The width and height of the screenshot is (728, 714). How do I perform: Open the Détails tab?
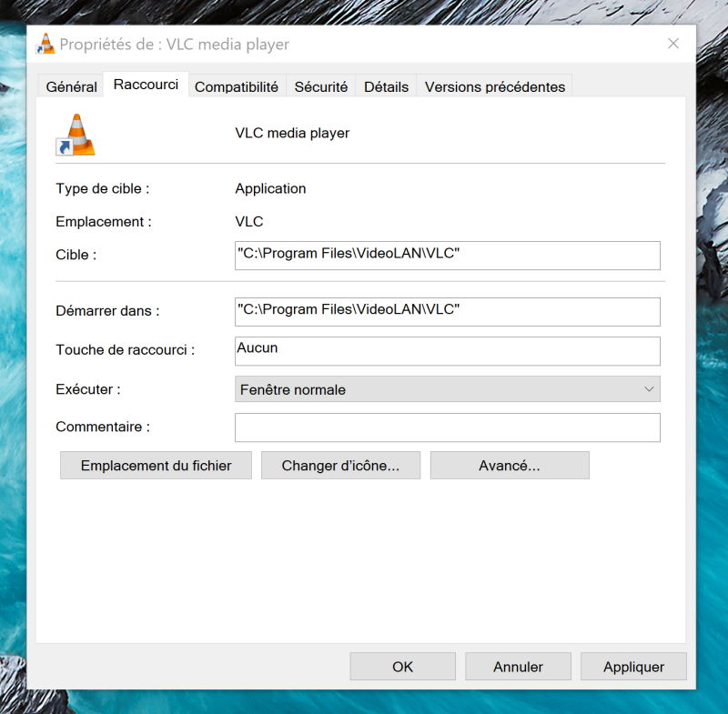click(386, 86)
